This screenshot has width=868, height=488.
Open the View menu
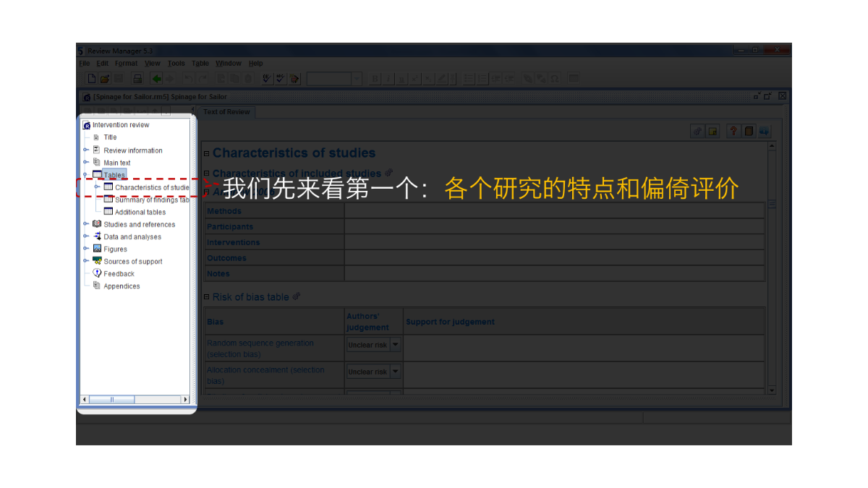point(152,64)
